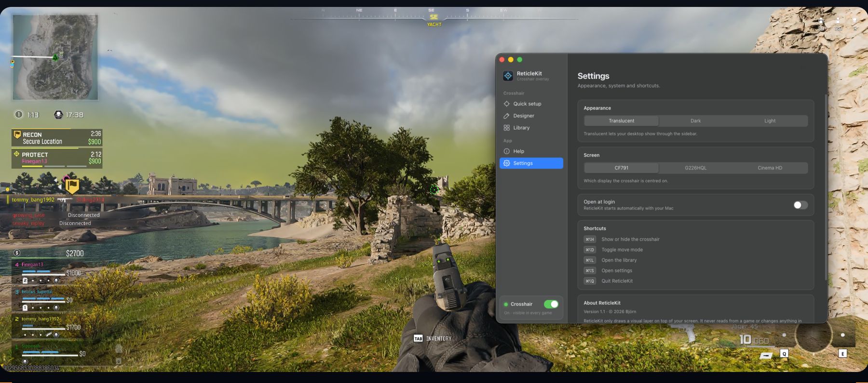
Task: Open the Quick setup page
Action: pyautogui.click(x=531, y=104)
